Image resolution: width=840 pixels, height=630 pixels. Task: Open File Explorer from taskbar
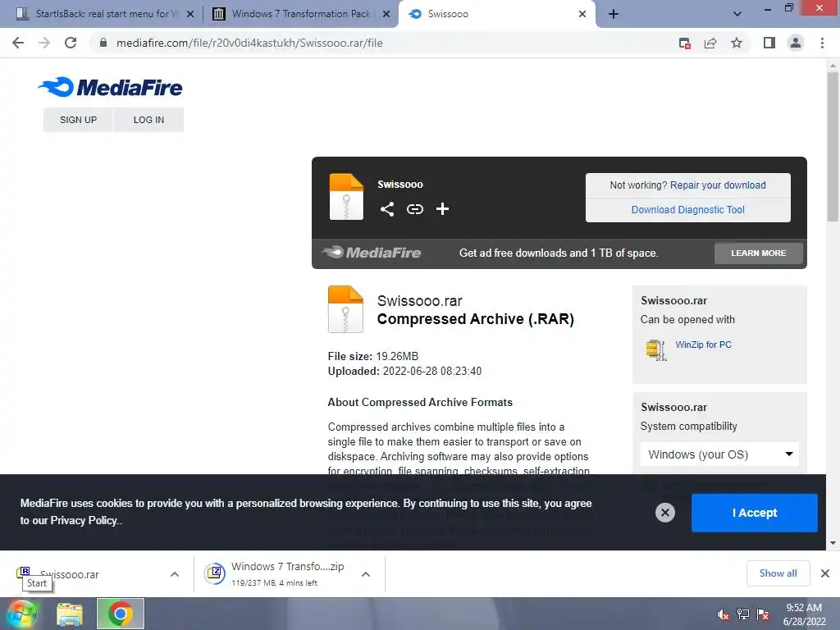pos(70,614)
